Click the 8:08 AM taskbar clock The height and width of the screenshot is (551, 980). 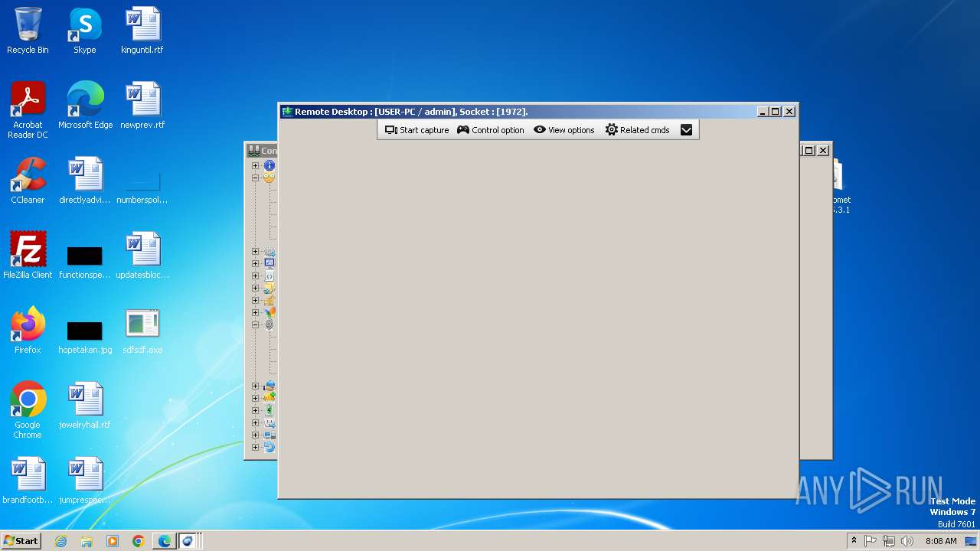941,541
